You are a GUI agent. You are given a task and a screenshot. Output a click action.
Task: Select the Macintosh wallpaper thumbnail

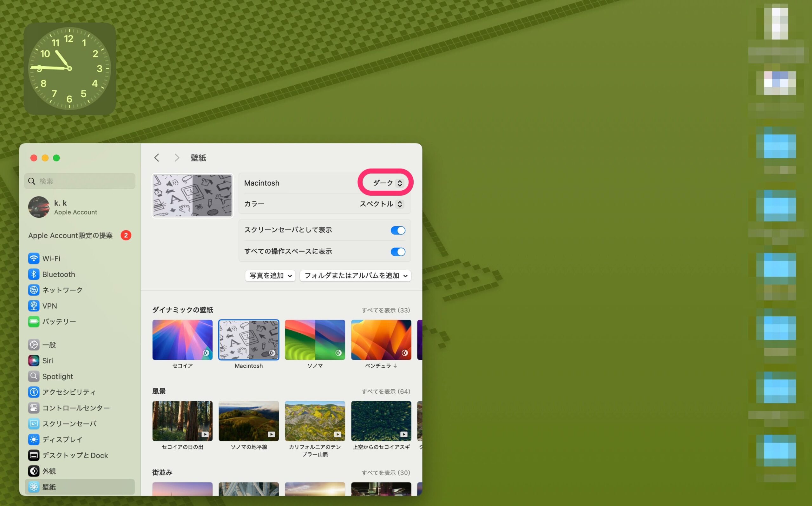(x=249, y=340)
